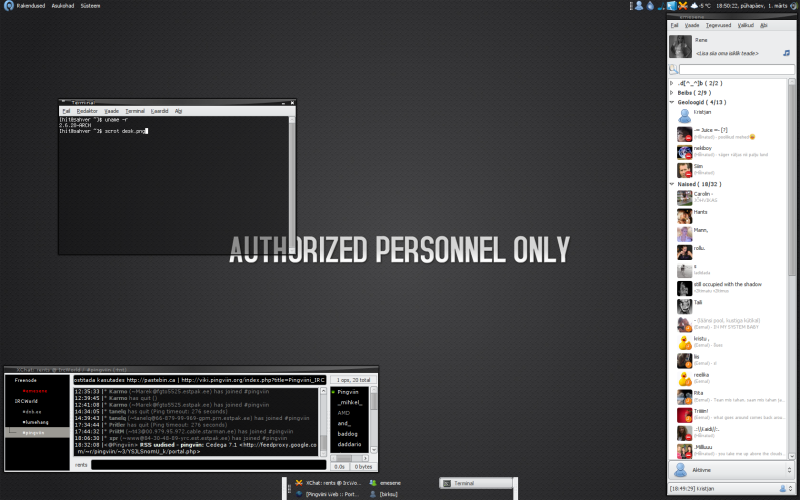Viewport: 800px width, 500px height.
Task: Select #lumehang channel in XChat tree
Action: coord(35,422)
